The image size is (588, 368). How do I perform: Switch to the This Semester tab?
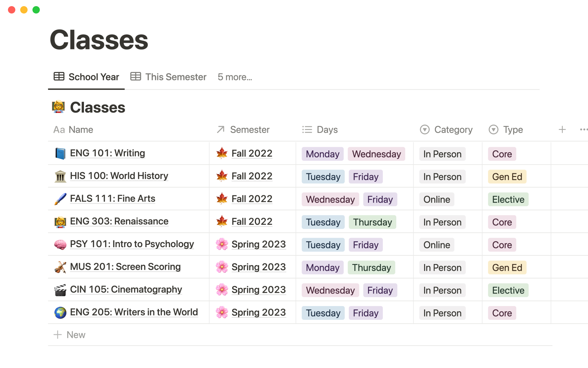pyautogui.click(x=168, y=77)
